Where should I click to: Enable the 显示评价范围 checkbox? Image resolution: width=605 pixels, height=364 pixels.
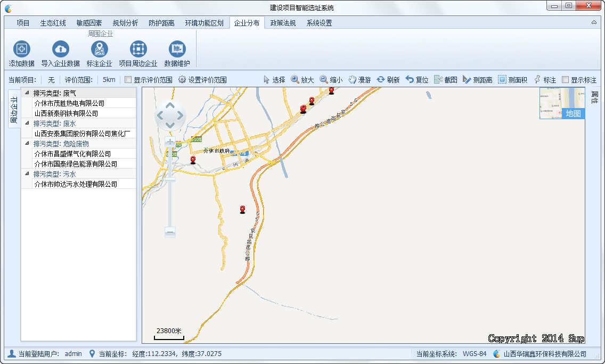[128, 80]
